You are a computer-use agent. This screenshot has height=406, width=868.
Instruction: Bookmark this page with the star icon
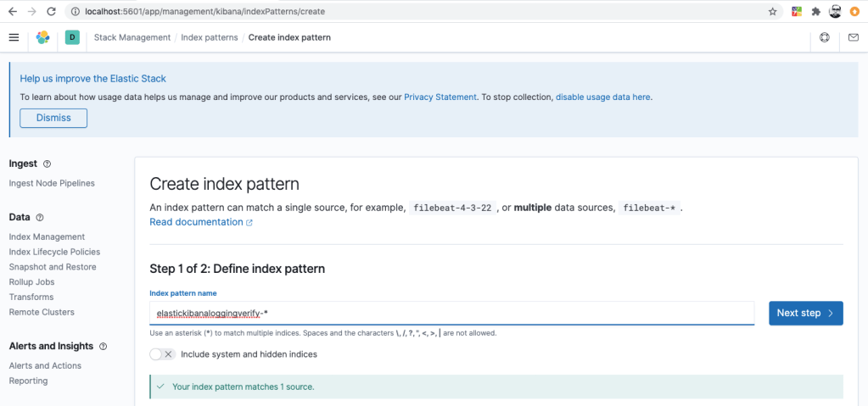[772, 12]
